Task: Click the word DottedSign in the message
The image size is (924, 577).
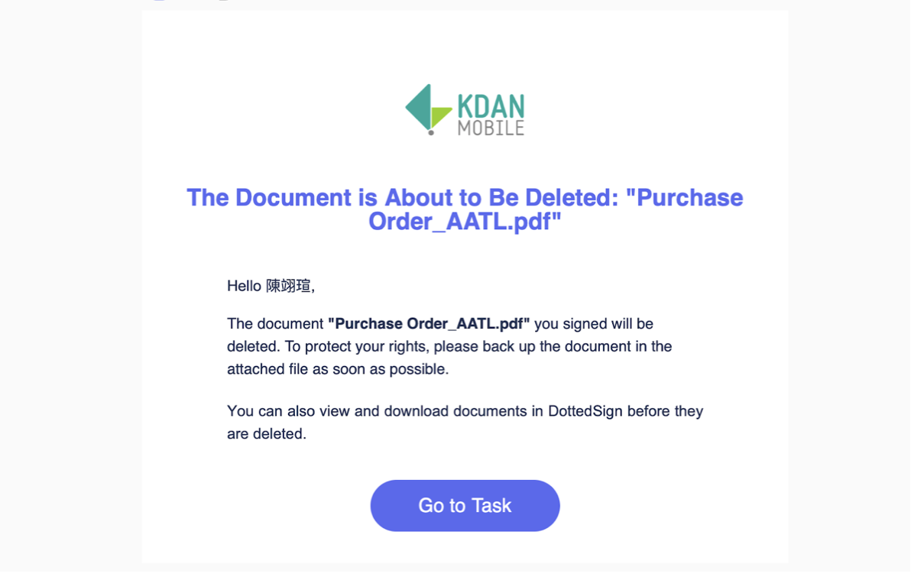Action: tap(585, 411)
